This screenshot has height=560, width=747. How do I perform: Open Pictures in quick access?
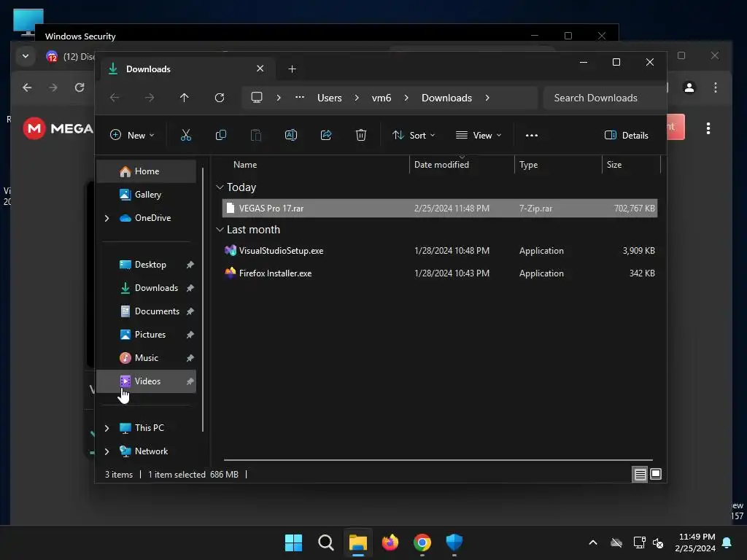[x=146, y=335]
